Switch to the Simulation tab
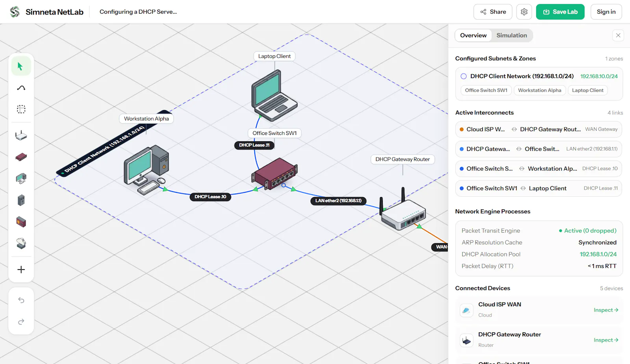The image size is (630, 364). [x=511, y=35]
